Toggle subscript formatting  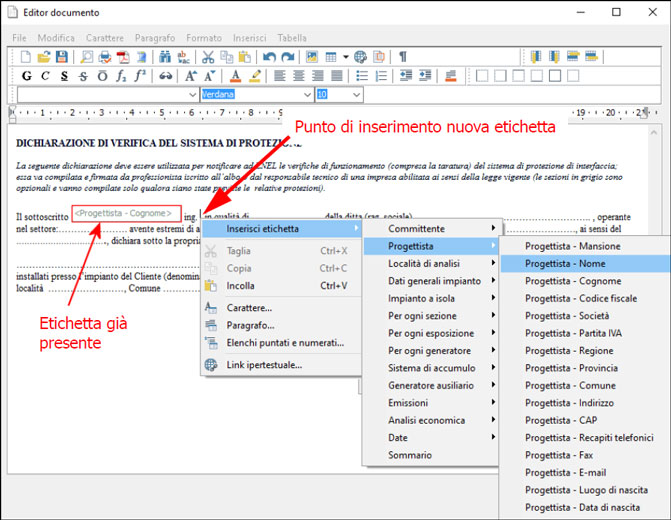[x=121, y=76]
